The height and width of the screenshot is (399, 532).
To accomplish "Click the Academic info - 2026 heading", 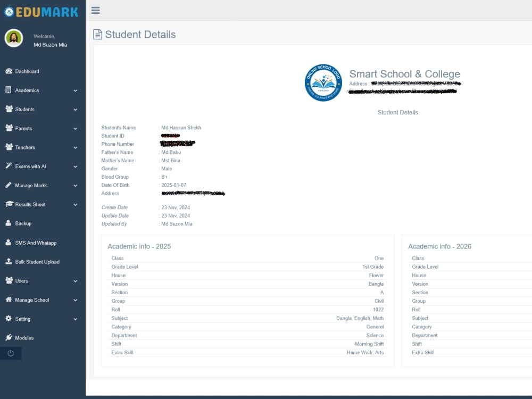I will coord(440,246).
